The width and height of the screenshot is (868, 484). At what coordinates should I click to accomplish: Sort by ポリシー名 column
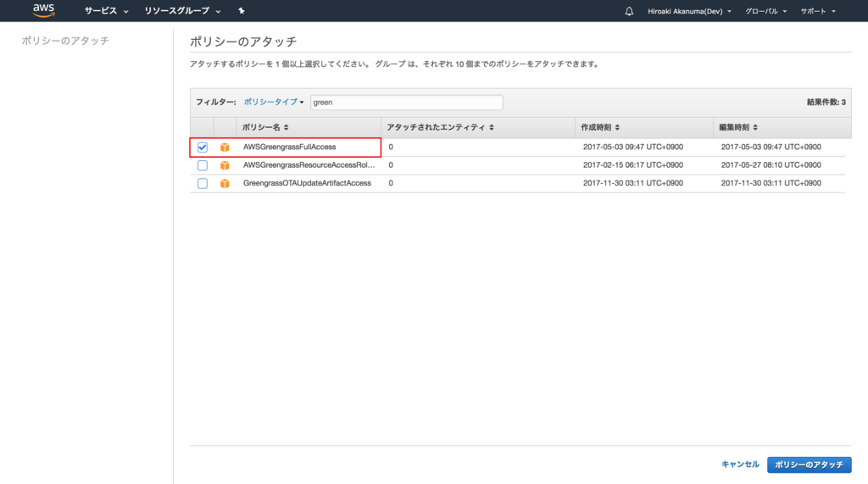click(265, 127)
